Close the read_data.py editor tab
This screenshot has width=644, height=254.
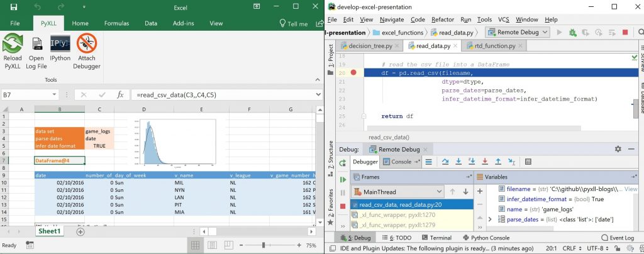pyautogui.click(x=455, y=46)
